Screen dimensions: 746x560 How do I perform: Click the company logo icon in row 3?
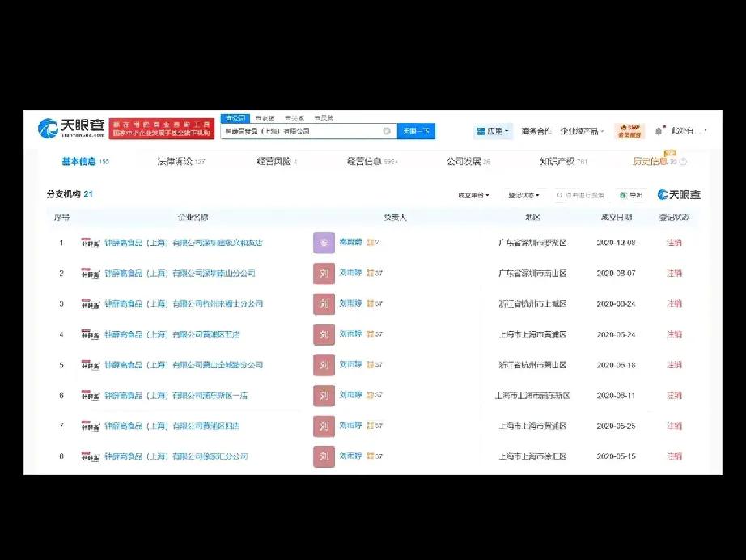(90, 303)
